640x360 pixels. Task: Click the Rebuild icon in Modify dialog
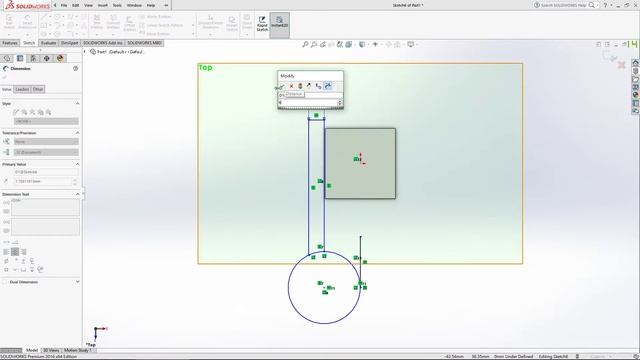[x=300, y=86]
